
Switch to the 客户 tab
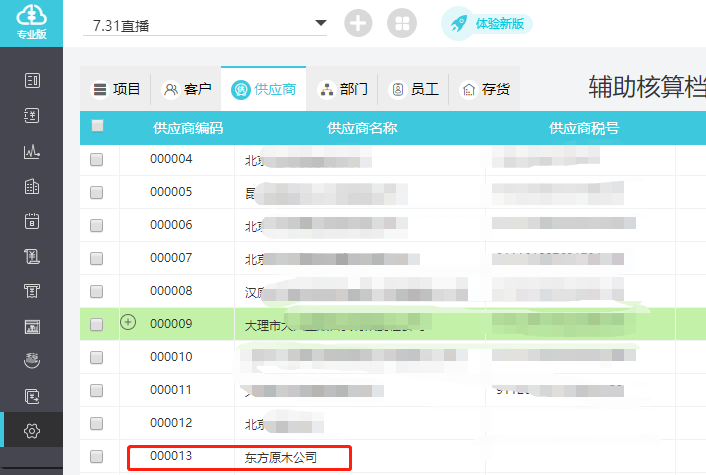187,89
